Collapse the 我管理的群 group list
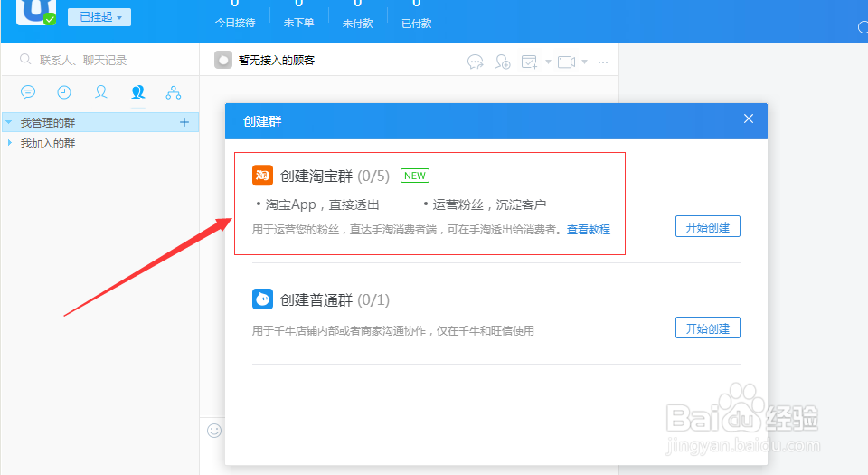868x475 pixels. click(9, 122)
